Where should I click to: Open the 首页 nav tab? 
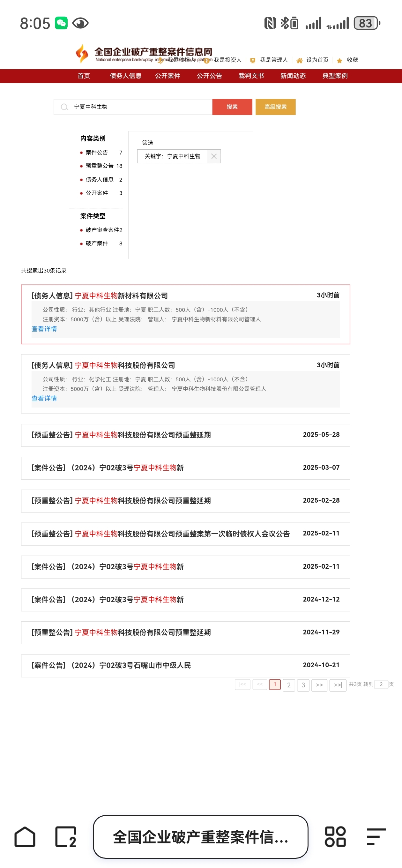click(x=84, y=76)
